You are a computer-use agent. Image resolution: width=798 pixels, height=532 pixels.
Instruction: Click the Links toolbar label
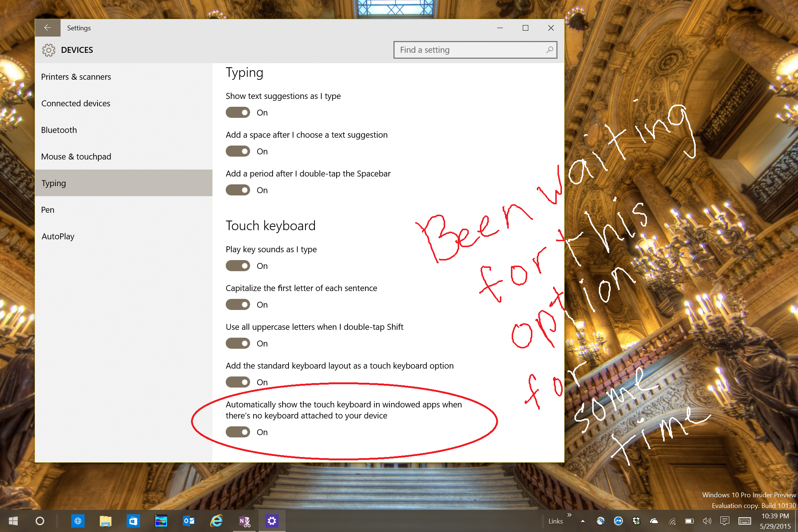click(x=556, y=521)
